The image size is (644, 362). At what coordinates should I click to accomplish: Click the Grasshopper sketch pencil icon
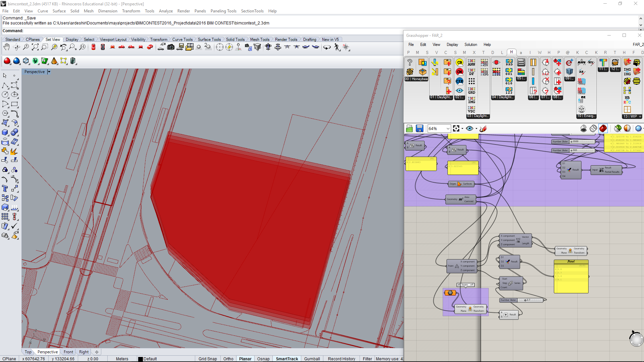click(x=483, y=128)
